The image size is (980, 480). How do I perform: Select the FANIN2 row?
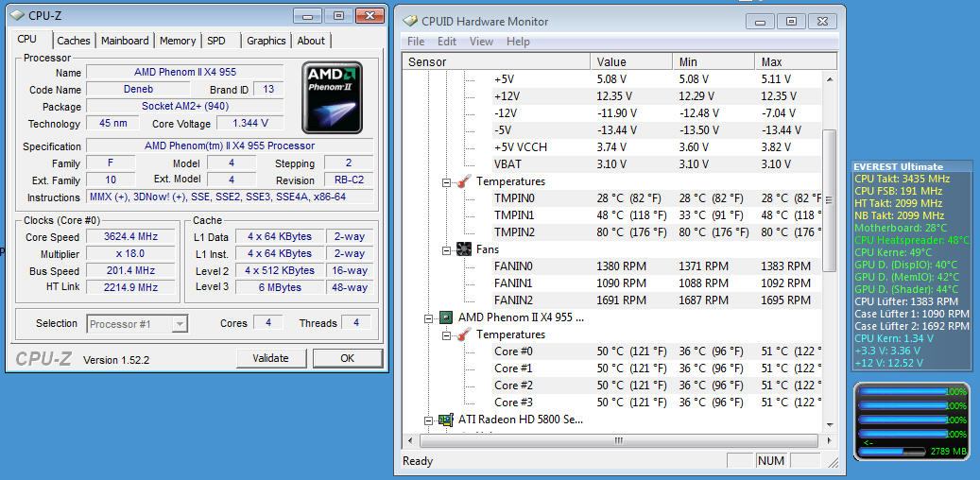coord(658,300)
